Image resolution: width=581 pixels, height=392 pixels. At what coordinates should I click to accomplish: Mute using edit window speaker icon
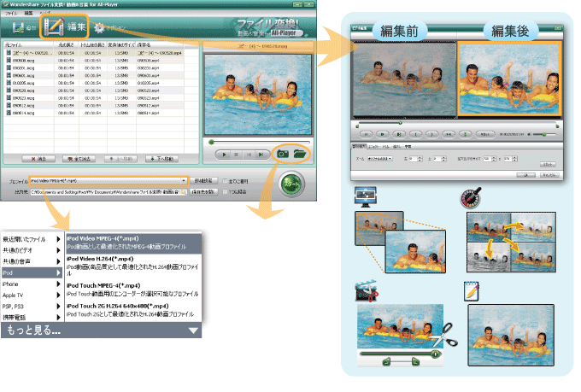click(x=529, y=134)
